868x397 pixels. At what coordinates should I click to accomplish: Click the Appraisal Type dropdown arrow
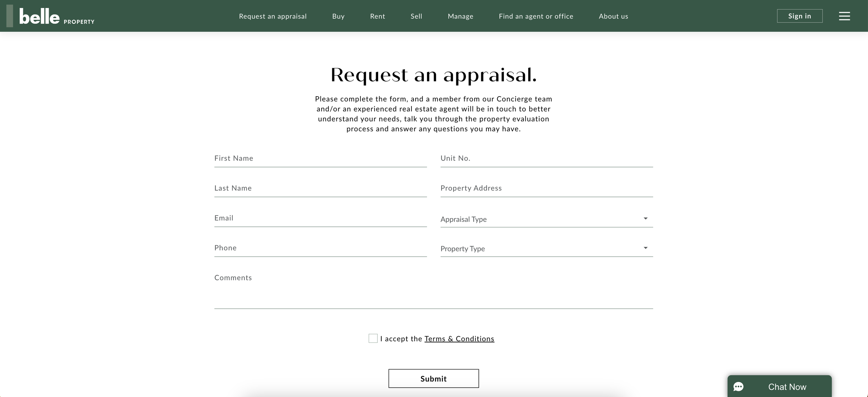(645, 218)
